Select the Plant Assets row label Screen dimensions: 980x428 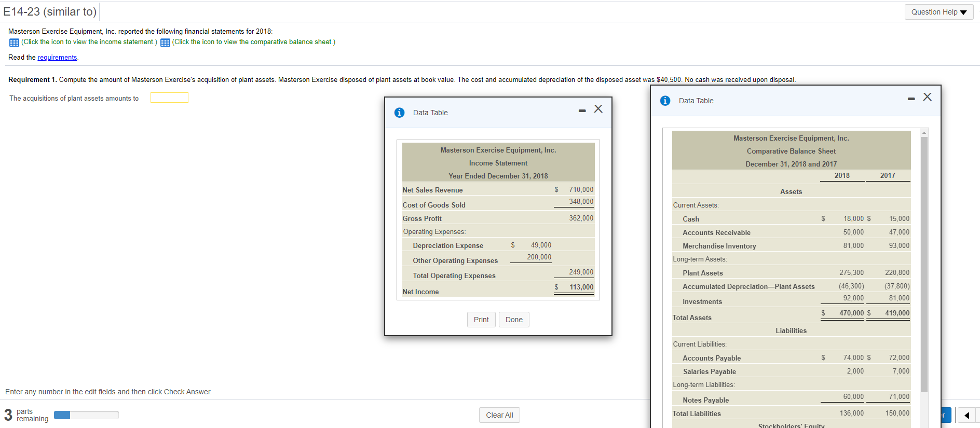[703, 273]
